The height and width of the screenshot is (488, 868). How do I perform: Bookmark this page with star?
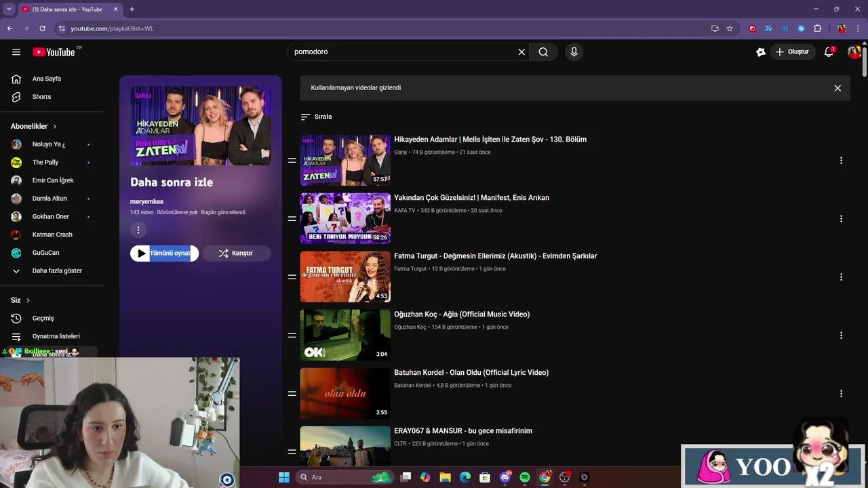(730, 28)
